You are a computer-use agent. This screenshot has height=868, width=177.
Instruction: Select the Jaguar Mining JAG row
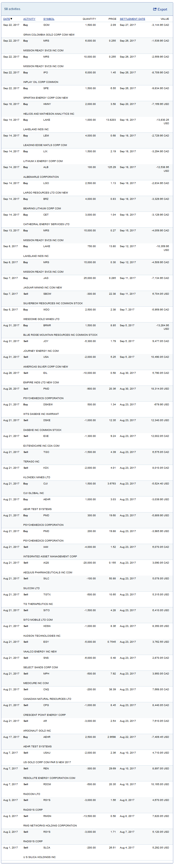coord(87,282)
